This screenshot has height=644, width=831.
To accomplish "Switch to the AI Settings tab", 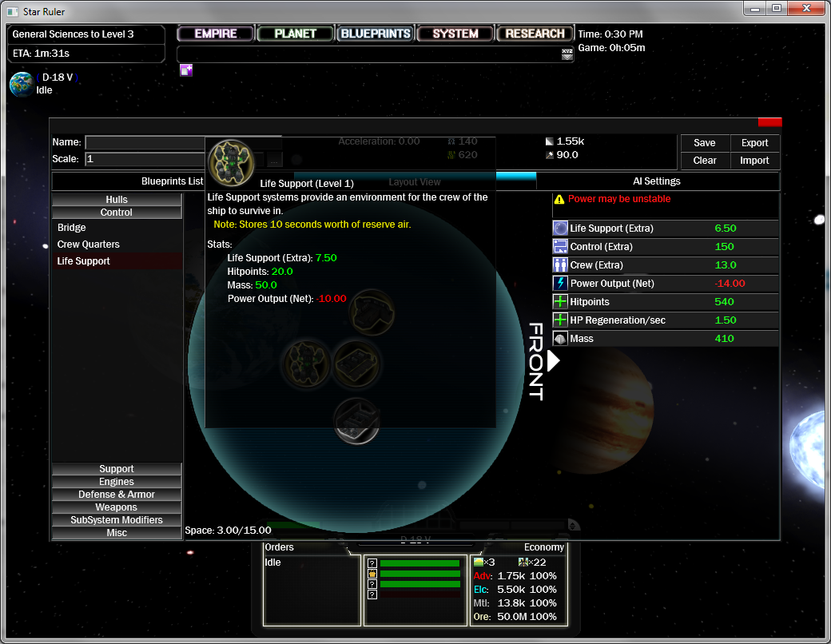I will click(657, 181).
